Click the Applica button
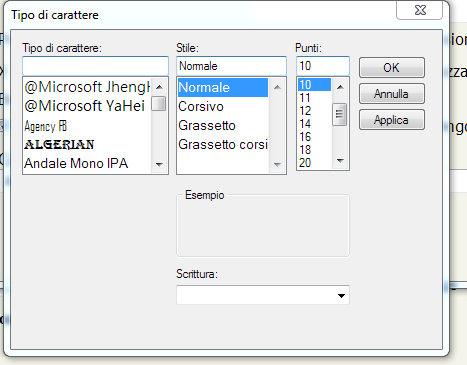The height and width of the screenshot is (365, 467). pos(392,120)
